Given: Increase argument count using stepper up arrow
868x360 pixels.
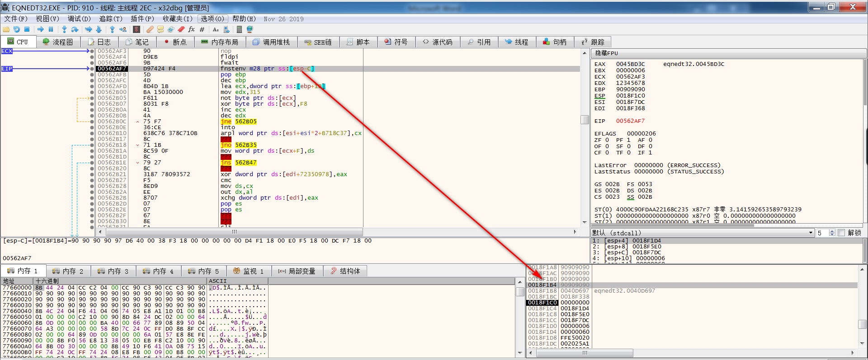Looking at the screenshot, I should click(x=832, y=231).
